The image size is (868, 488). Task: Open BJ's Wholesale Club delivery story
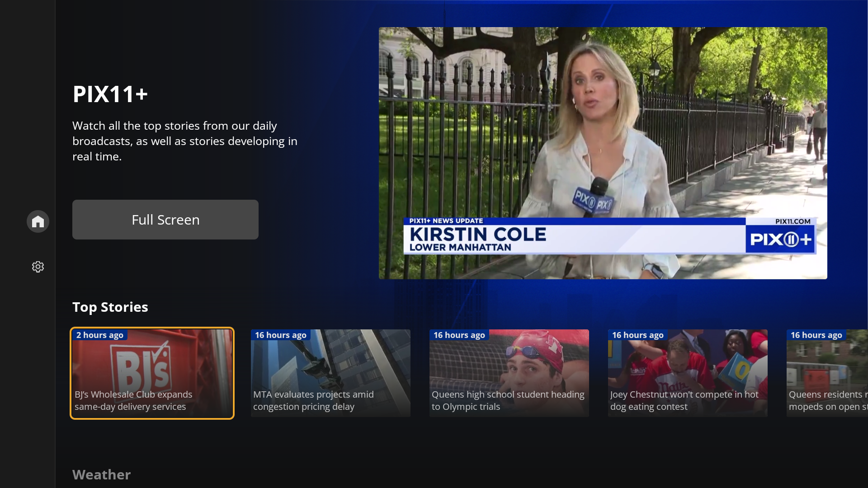(152, 373)
